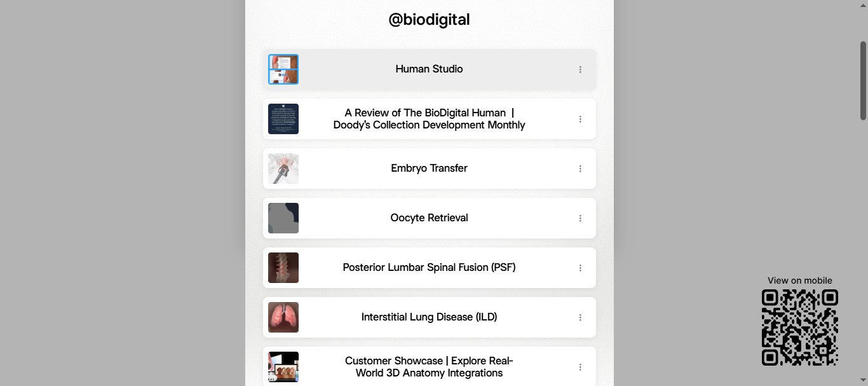The image size is (868, 386).
Task: Click the Human Studio thumbnail image
Action: [283, 69]
